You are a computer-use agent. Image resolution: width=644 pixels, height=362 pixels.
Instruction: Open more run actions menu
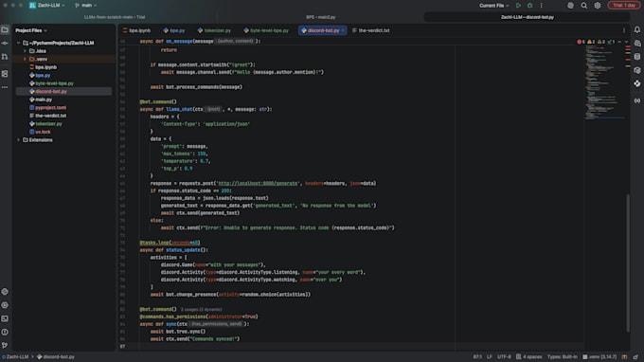[542, 6]
